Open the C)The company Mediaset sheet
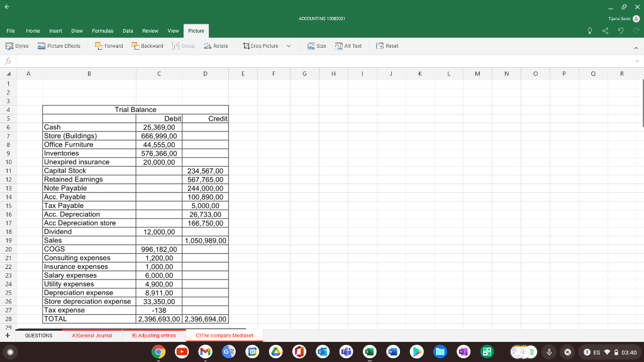 tap(223, 335)
